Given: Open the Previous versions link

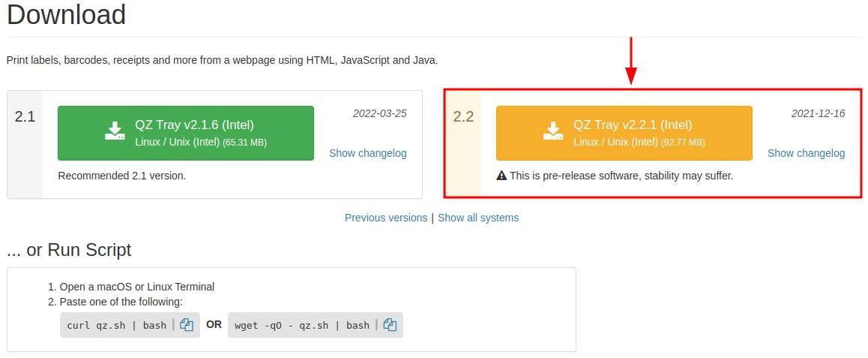Looking at the screenshot, I should pyautogui.click(x=386, y=218).
